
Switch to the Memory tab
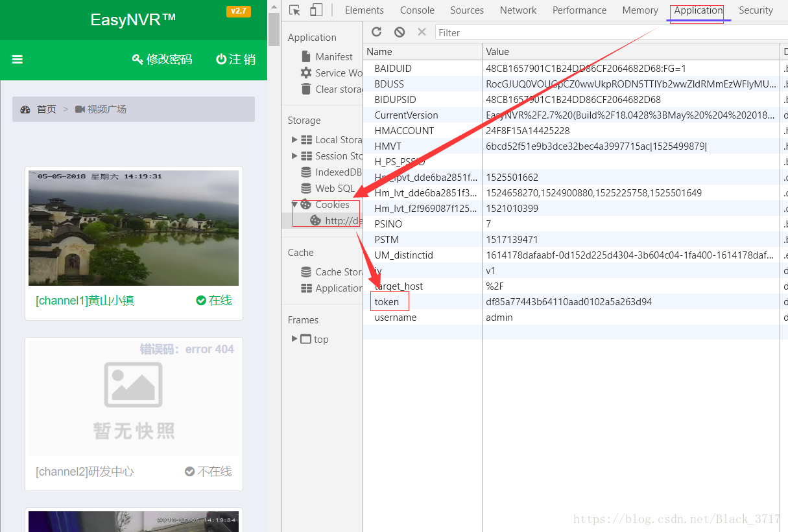[640, 10]
